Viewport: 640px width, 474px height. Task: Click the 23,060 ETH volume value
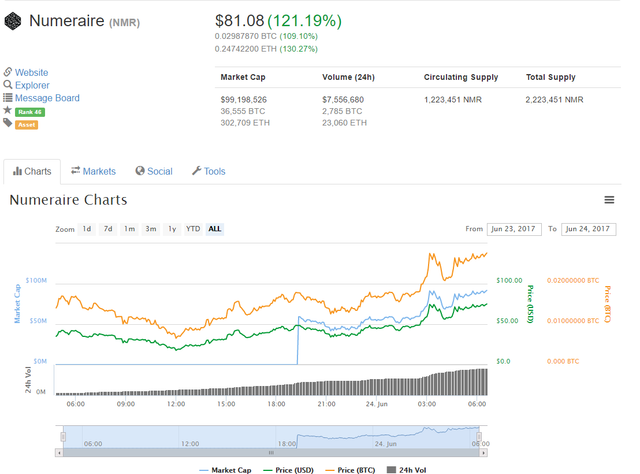pos(344,122)
